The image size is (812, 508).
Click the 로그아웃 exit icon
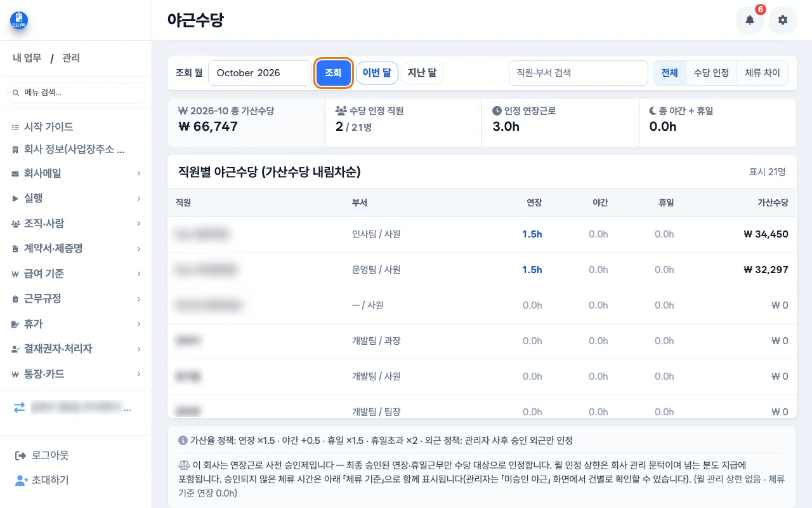pyautogui.click(x=20, y=455)
